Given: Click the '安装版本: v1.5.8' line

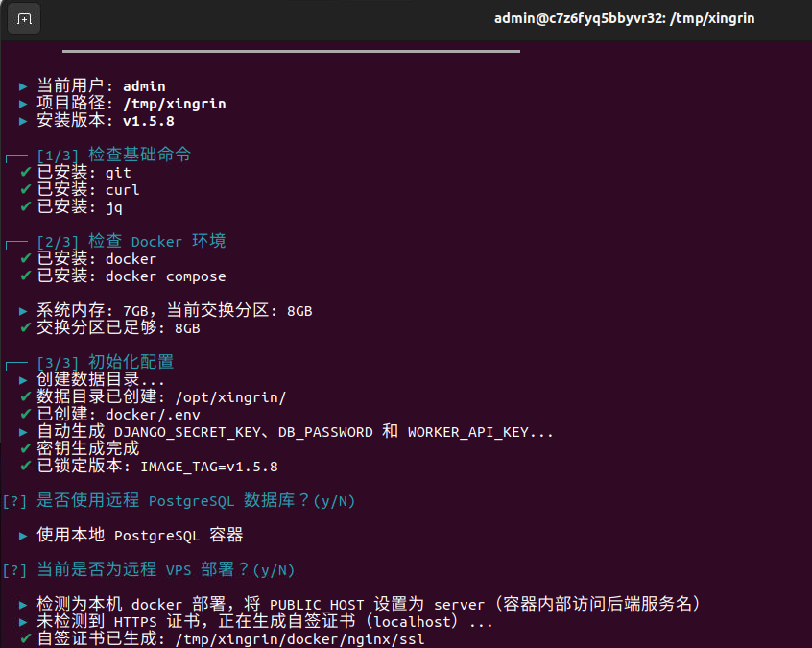Looking at the screenshot, I should [x=96, y=120].
